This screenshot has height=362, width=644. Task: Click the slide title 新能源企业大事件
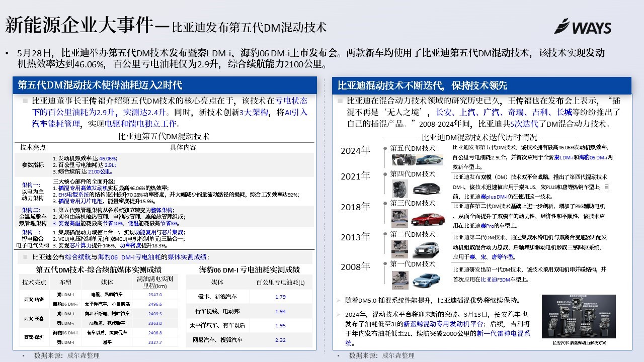(78, 25)
